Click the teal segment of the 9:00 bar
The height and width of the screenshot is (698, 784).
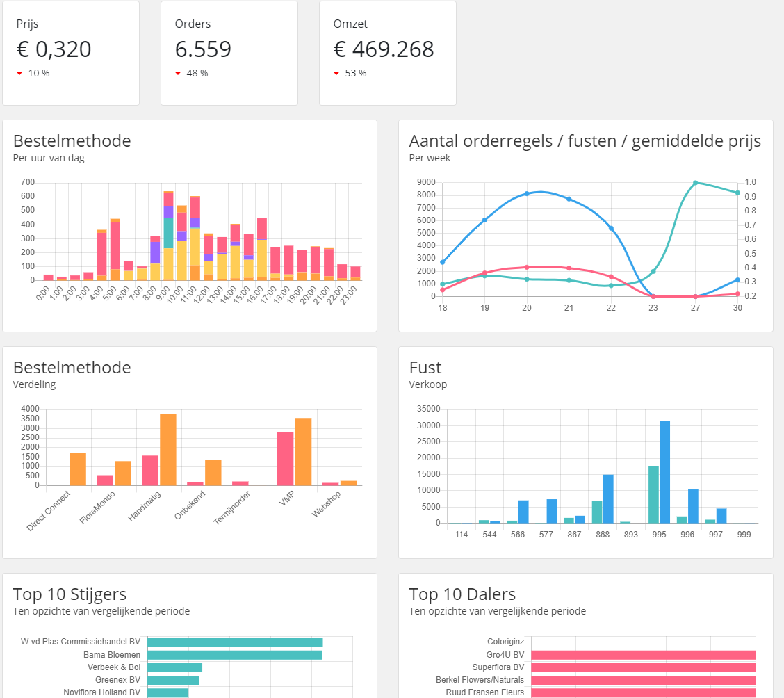pos(168,233)
